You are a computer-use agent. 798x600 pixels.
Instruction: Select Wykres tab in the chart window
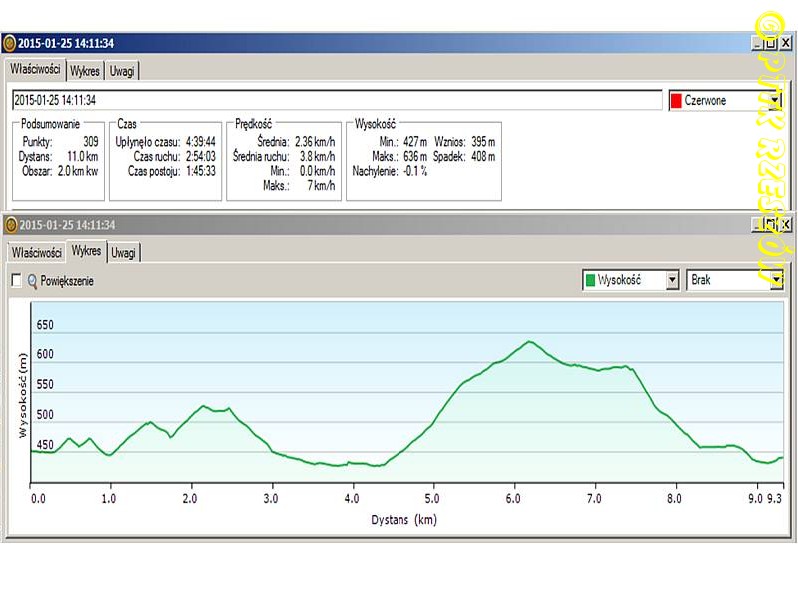coord(86,251)
